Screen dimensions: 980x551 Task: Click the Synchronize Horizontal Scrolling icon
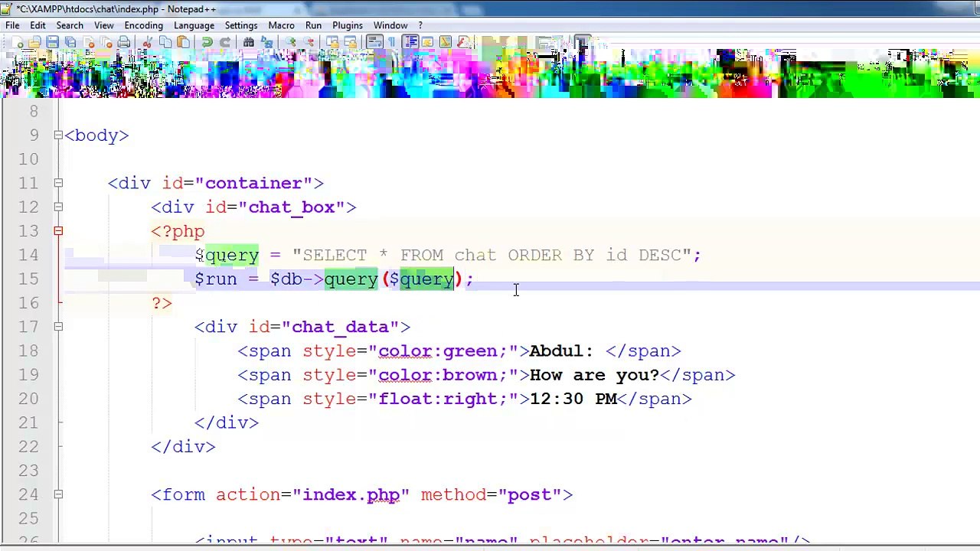pyautogui.click(x=351, y=42)
